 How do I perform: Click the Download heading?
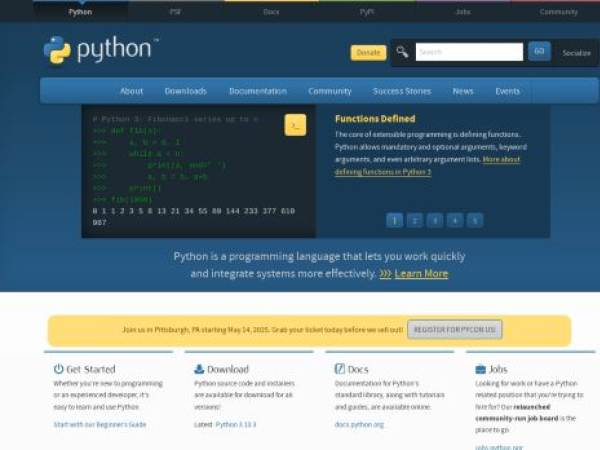(228, 369)
